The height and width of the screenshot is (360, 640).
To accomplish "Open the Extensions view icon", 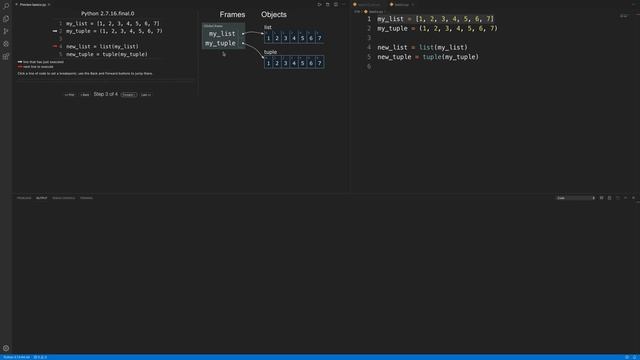I will pyautogui.click(x=6, y=56).
